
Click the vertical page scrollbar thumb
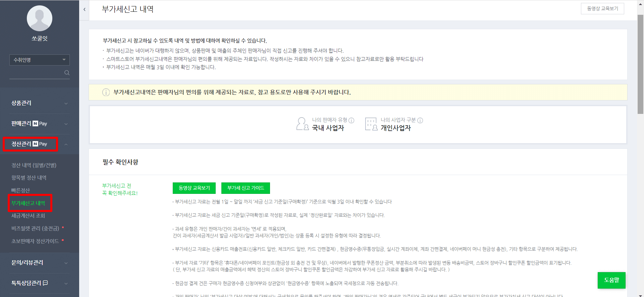click(x=640, y=64)
